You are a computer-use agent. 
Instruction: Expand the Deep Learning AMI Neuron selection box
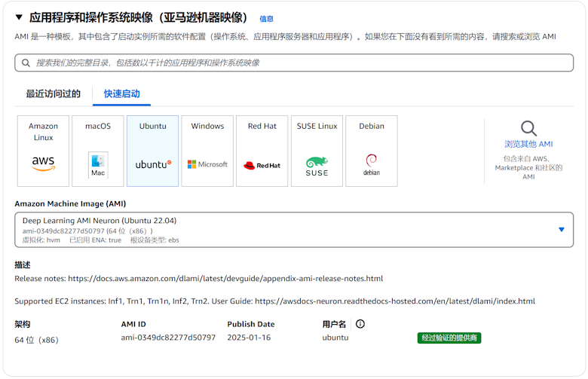(286, 230)
